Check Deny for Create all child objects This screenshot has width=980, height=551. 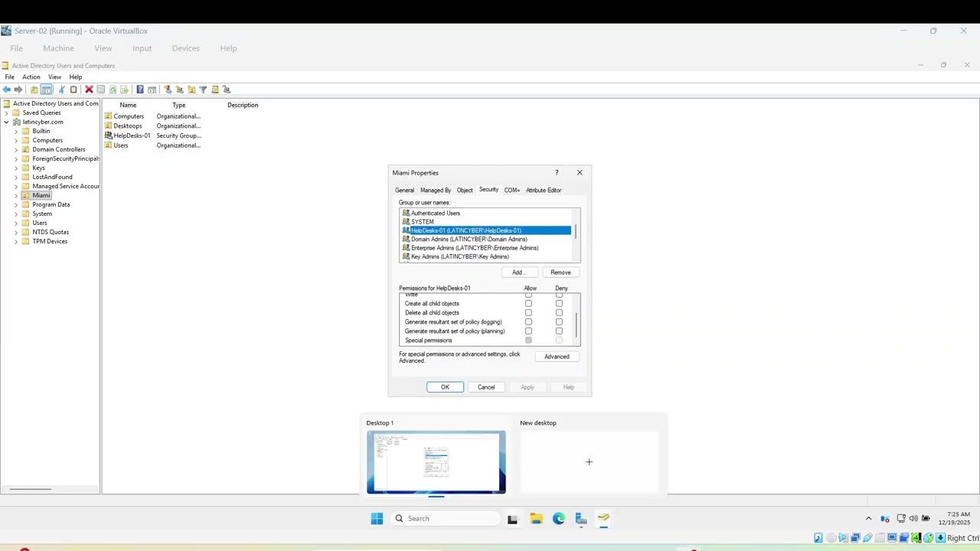click(x=559, y=304)
